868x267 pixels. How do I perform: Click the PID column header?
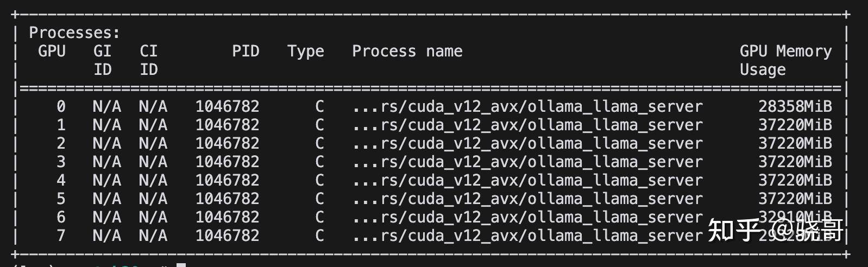(x=246, y=51)
